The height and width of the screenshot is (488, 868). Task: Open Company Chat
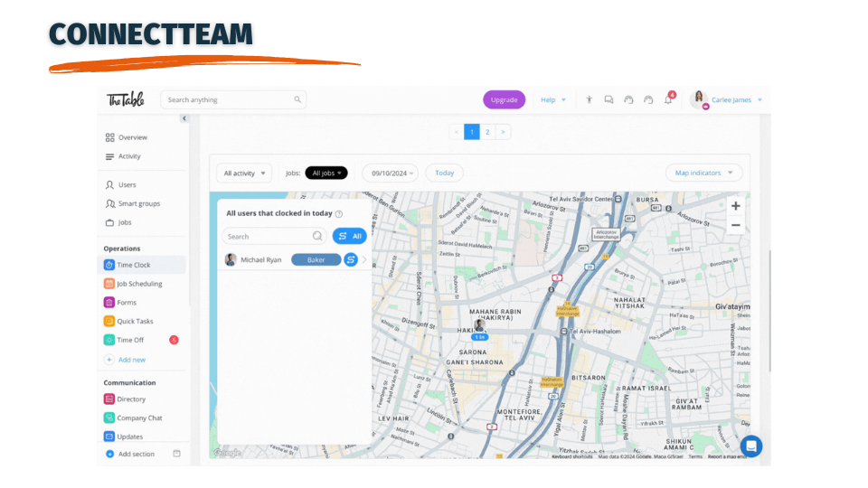[x=134, y=418]
